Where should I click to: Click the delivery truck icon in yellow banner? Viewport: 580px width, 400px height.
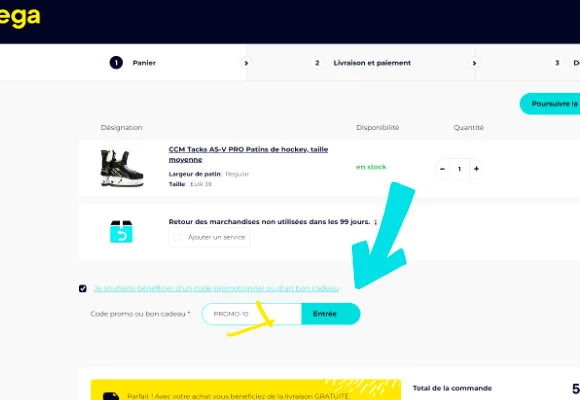click(x=111, y=396)
